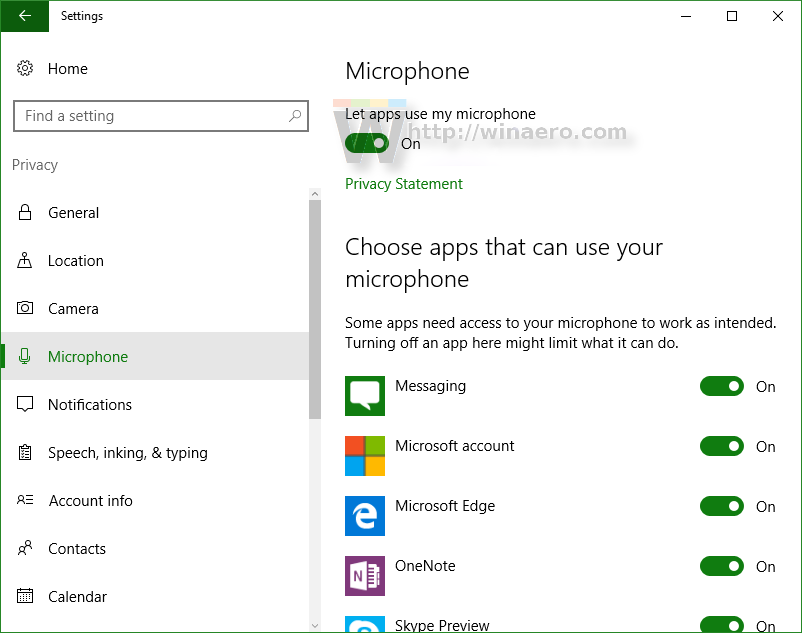The width and height of the screenshot is (802, 633).
Task: Select the Microphone privacy page
Action: coord(155,356)
